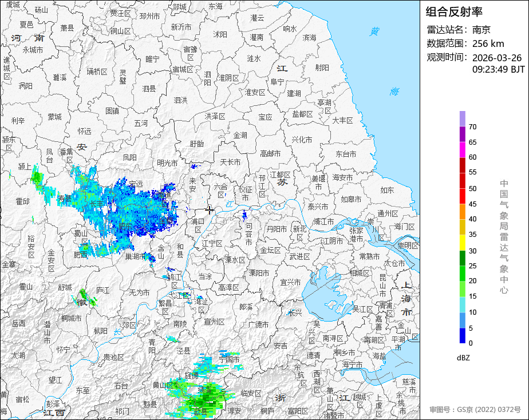Click the black cross marking Nanjing radar station

[x=209, y=210]
